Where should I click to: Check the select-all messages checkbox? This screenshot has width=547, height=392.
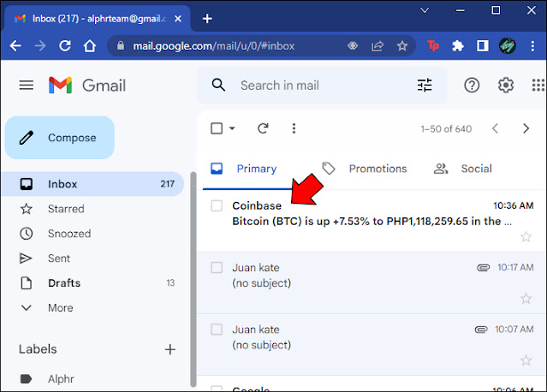point(217,128)
